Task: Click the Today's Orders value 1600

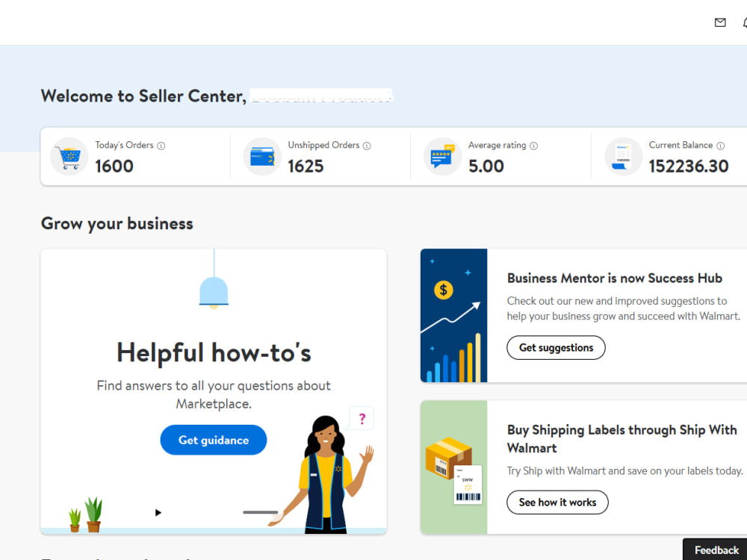Action: coord(114,167)
